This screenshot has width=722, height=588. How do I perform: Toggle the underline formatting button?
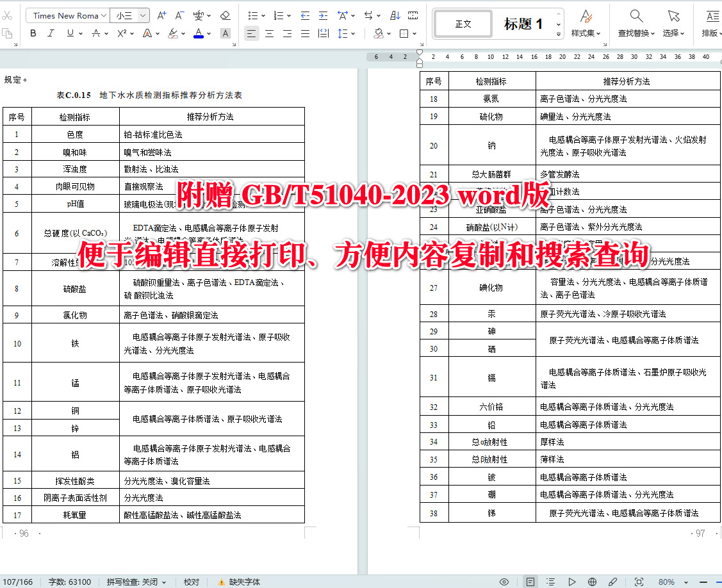(x=70, y=33)
